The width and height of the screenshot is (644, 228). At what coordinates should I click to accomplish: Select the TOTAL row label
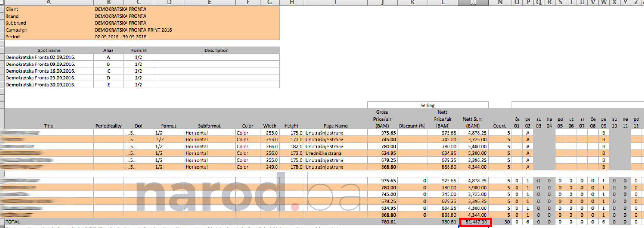(13, 222)
